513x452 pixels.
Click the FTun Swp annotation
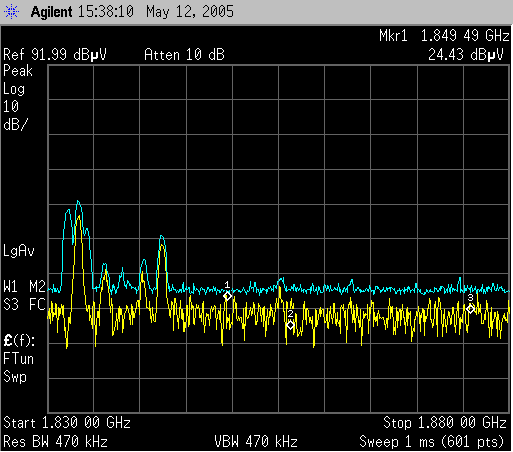(x=18, y=368)
